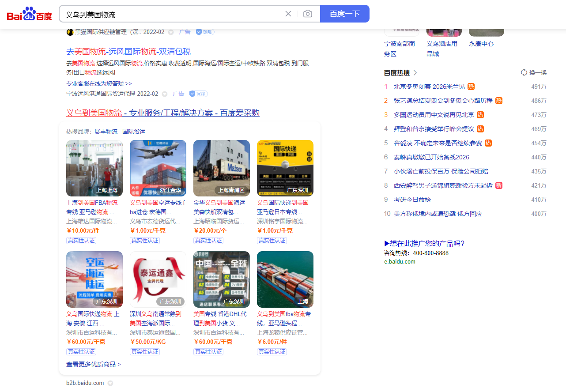Image resolution: width=566 pixels, height=392 pixels.
Task: Click the 黑猫国际 black cat avatar icon
Action: 70,32
